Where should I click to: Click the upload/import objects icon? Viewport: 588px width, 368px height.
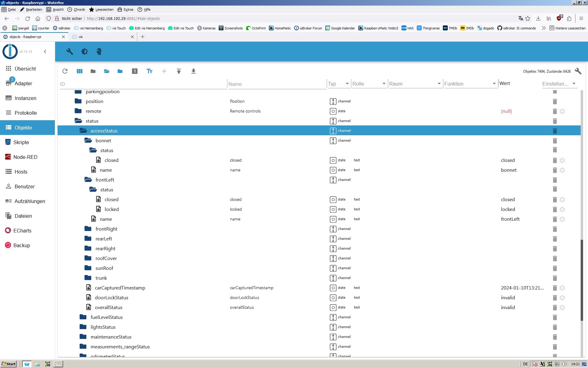pyautogui.click(x=179, y=71)
